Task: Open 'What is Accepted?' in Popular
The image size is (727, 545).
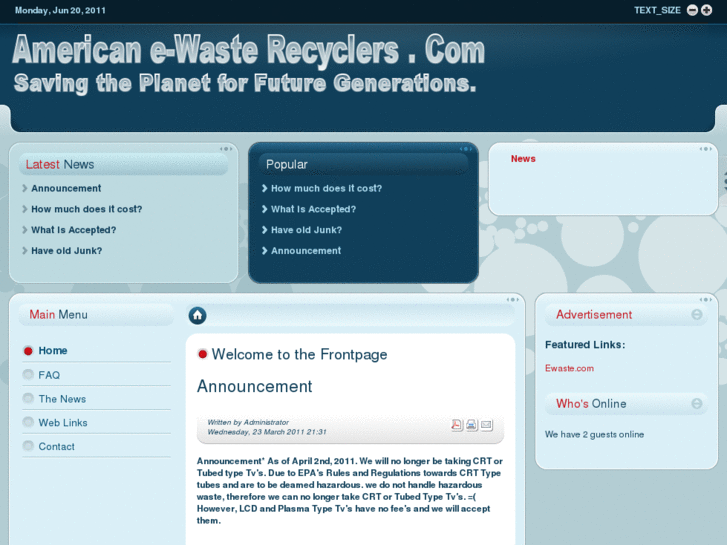Action: coord(313,209)
